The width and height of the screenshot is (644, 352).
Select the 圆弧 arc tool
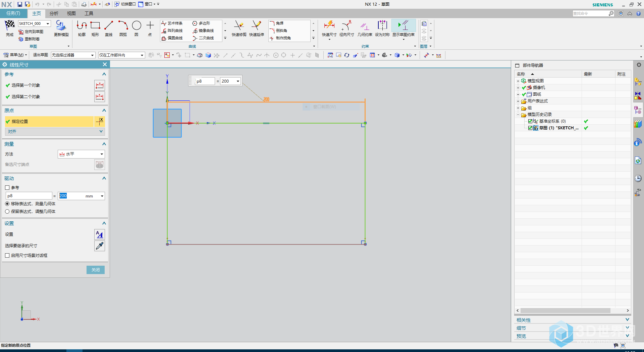click(123, 26)
